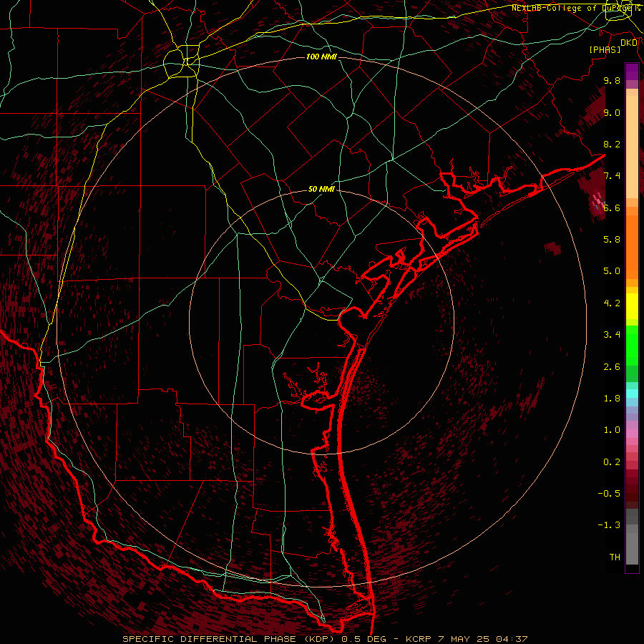The image size is (644, 644).
Task: Click the 6.6 value on the scale
Action: pyautogui.click(x=612, y=208)
